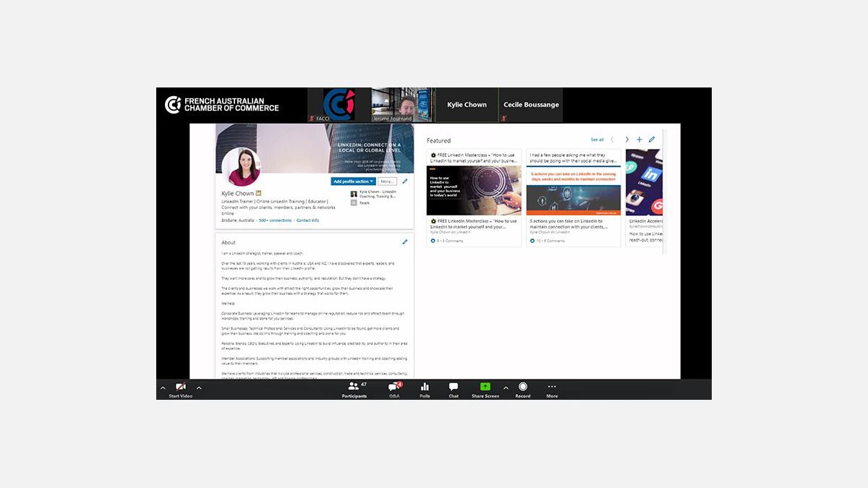The height and width of the screenshot is (488, 868).
Task: Select Jerome Fournand's video thumbnail
Action: click(401, 105)
